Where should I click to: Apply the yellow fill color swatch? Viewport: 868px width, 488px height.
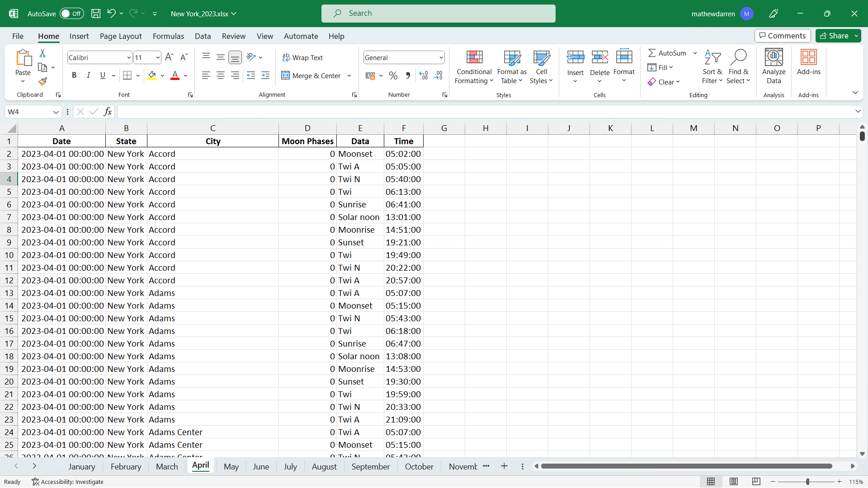pyautogui.click(x=152, y=76)
